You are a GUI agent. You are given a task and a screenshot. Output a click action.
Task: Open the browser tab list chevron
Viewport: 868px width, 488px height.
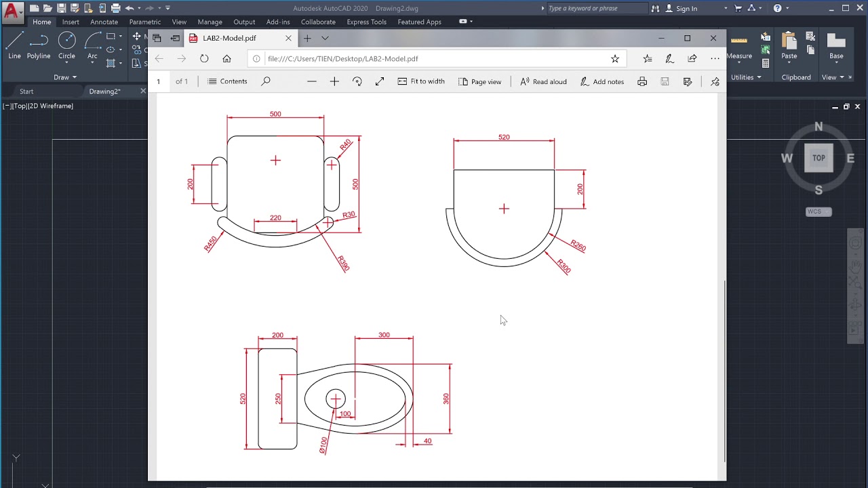click(325, 38)
